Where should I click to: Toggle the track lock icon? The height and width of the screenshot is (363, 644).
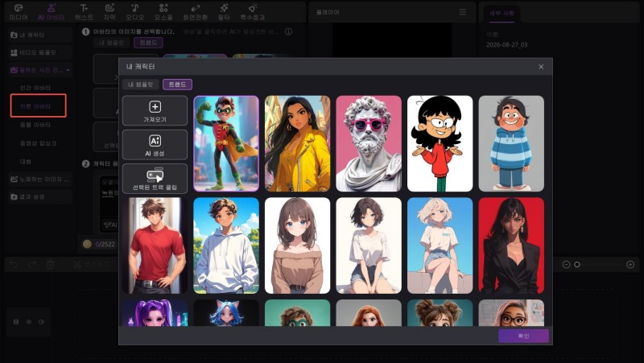click(16, 322)
